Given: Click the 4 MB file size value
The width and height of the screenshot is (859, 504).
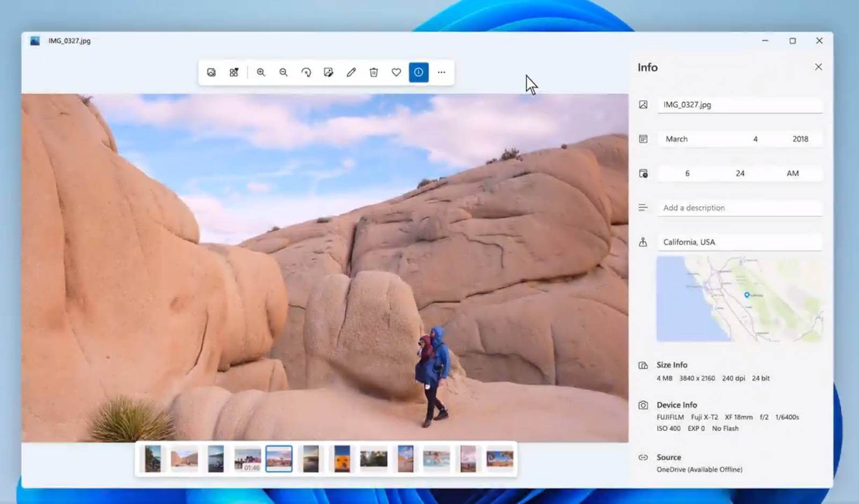Looking at the screenshot, I should (x=665, y=378).
